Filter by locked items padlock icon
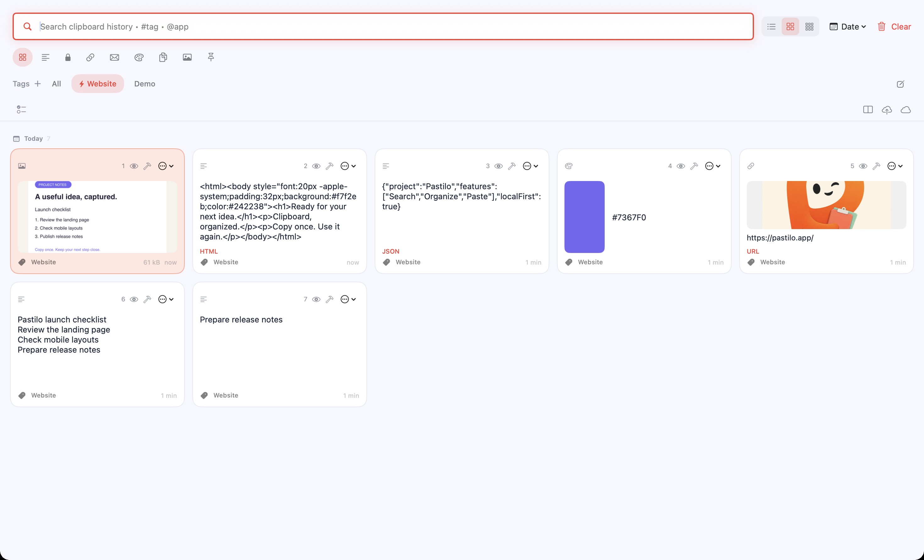 [68, 57]
